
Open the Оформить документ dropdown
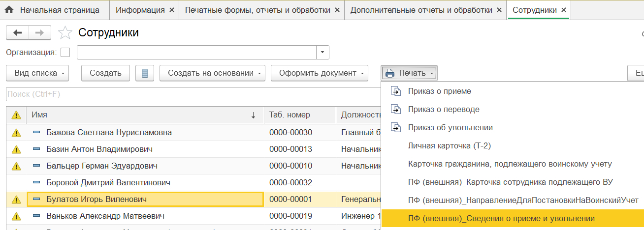coord(320,73)
